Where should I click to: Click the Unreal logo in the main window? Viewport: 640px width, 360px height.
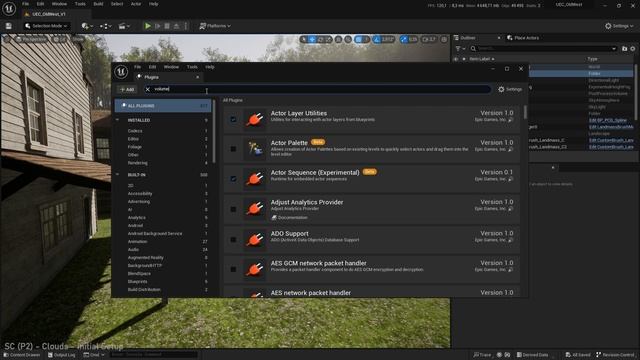(x=9, y=8)
